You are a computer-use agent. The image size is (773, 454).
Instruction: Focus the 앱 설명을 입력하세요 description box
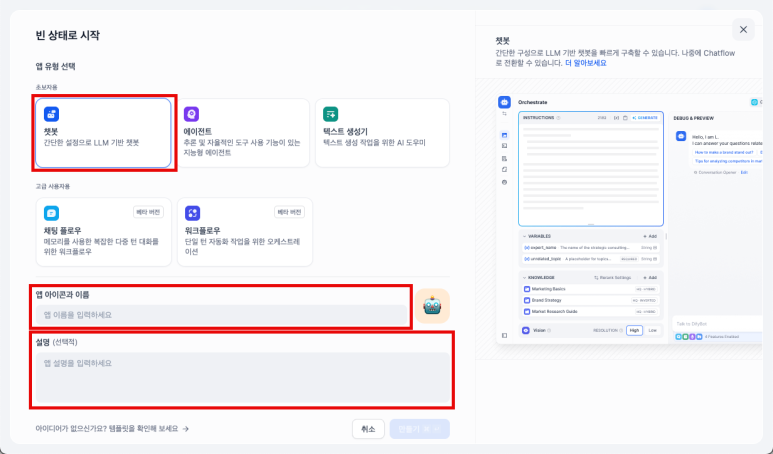[x=243, y=378]
